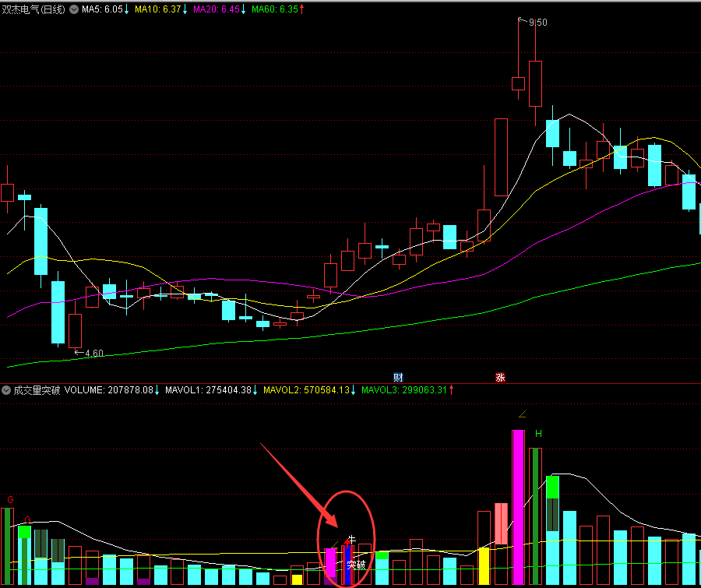Click the 4.60 low price marker
Viewport: 701px width, 588px height.
pos(94,354)
